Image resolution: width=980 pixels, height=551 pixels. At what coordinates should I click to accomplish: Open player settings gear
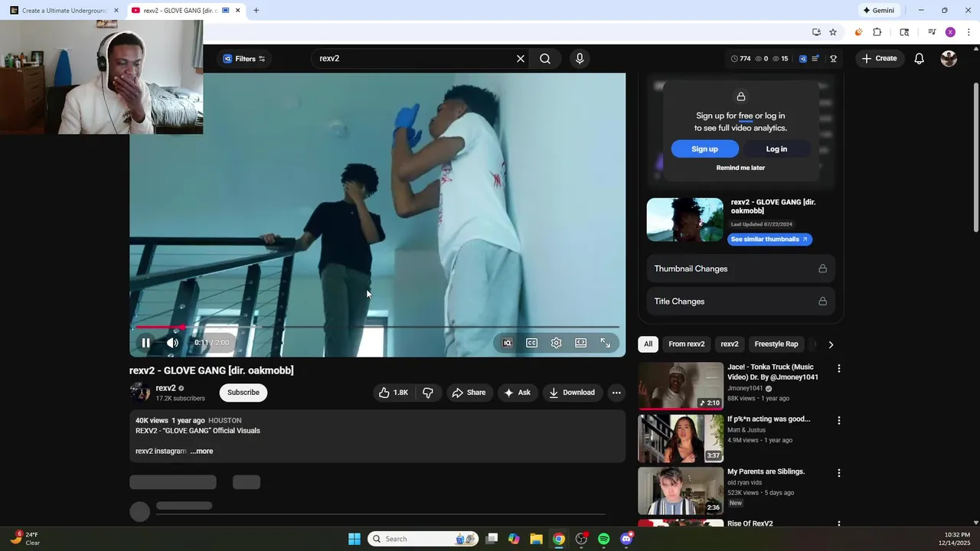(x=557, y=343)
